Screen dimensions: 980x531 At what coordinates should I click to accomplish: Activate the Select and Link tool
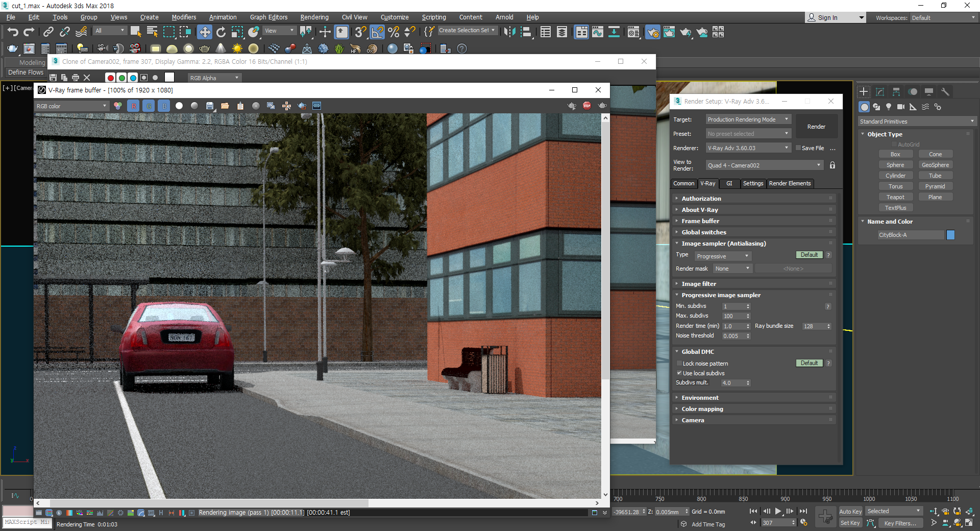tap(48, 32)
